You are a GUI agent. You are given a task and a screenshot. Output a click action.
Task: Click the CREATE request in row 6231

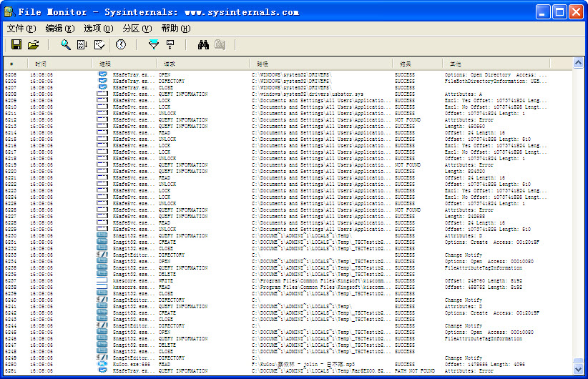tap(167, 242)
